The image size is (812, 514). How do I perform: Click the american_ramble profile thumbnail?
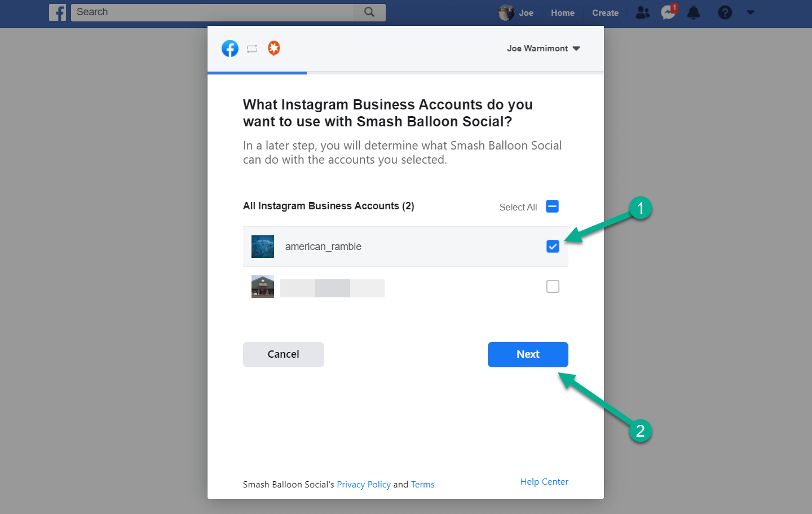coord(263,247)
